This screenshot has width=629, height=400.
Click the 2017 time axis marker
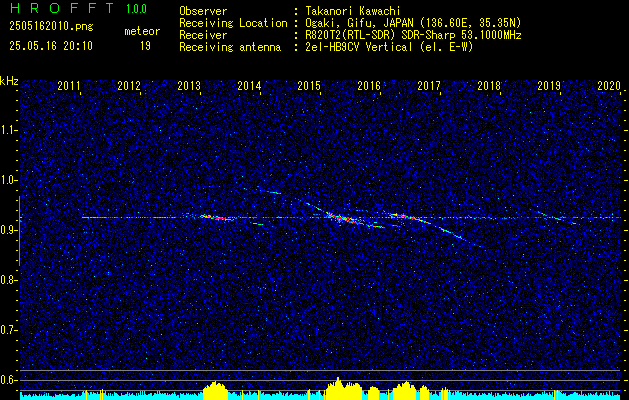[429, 85]
